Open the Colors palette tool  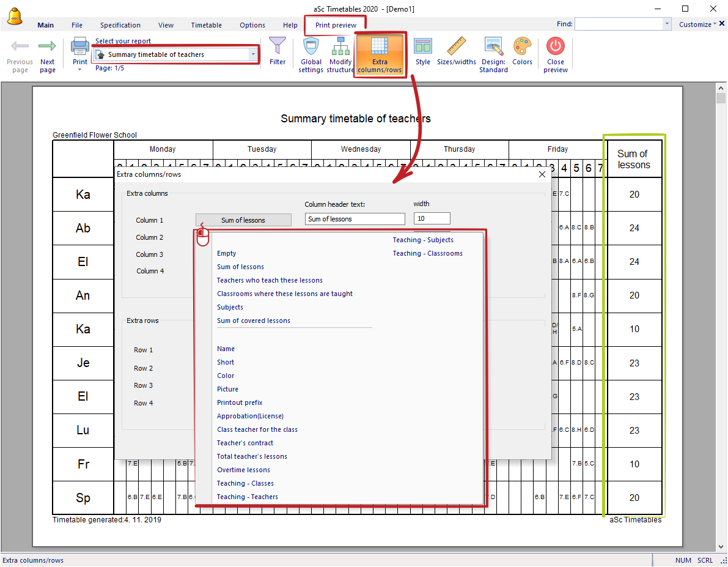522,47
